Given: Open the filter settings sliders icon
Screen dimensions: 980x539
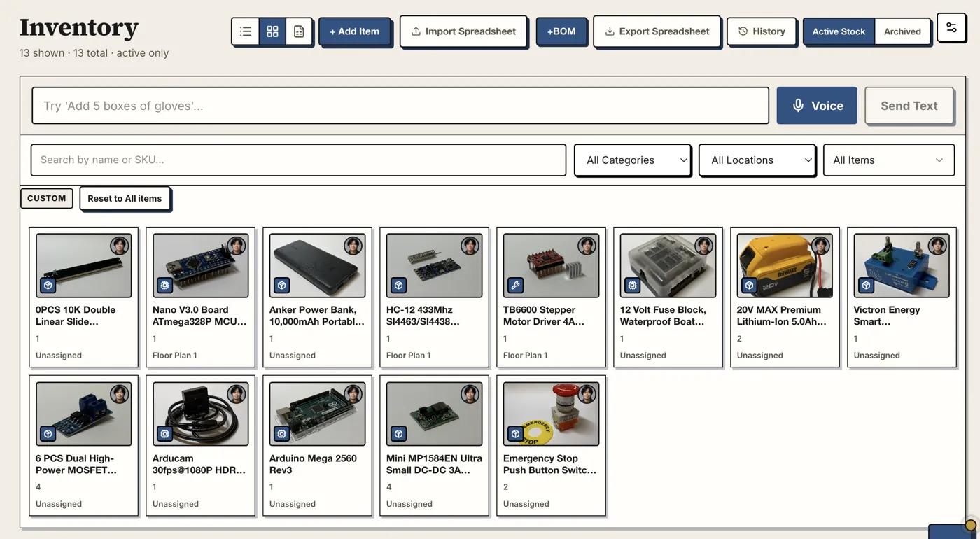Looking at the screenshot, I should click(951, 28).
